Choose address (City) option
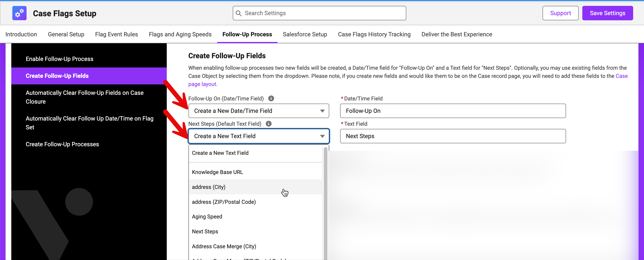The height and width of the screenshot is (260, 644). (255, 187)
